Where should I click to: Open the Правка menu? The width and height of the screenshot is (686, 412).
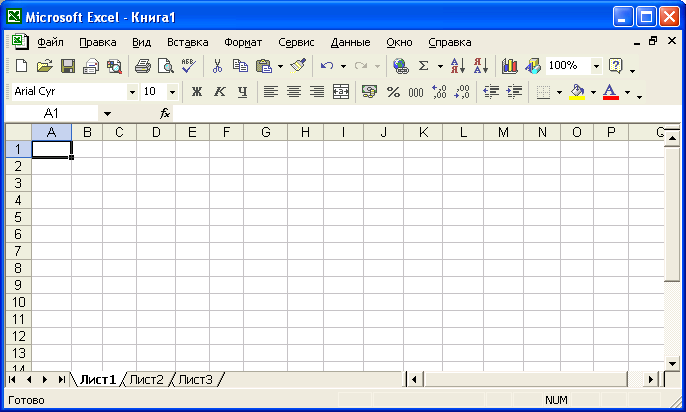[x=98, y=42]
